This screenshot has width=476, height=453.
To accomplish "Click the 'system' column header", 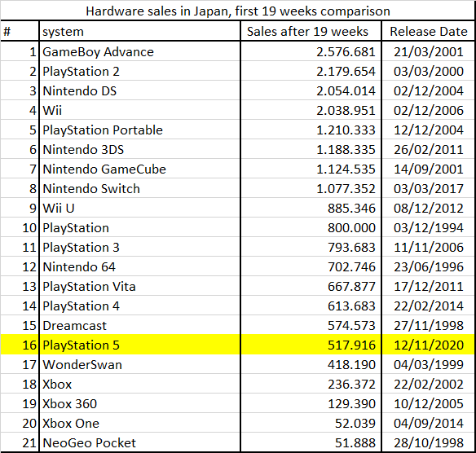I will click(x=63, y=32).
